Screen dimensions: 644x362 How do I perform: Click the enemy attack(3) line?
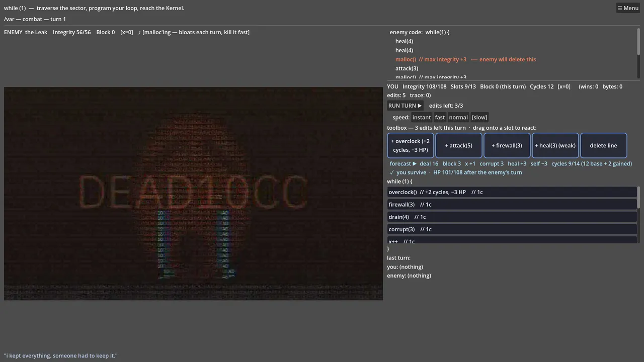tap(407, 68)
